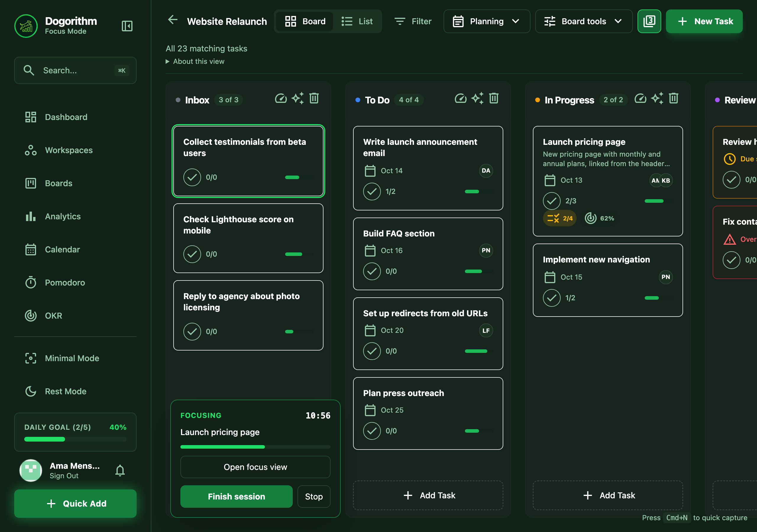The image size is (757, 532).
Task: Click the Inbox column trash icon
Action: click(x=314, y=98)
